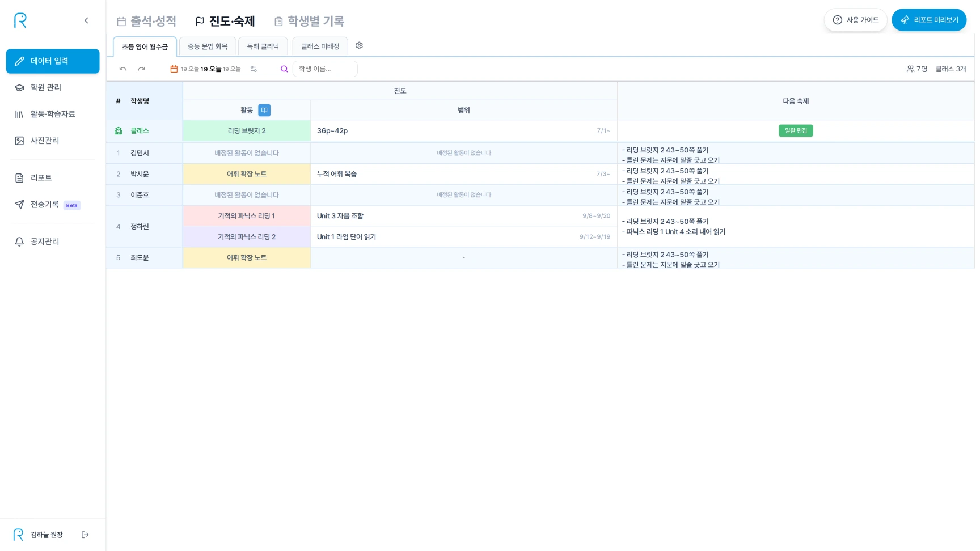Undo the last change
Image resolution: width=980 pixels, height=551 pixels.
pyautogui.click(x=123, y=69)
